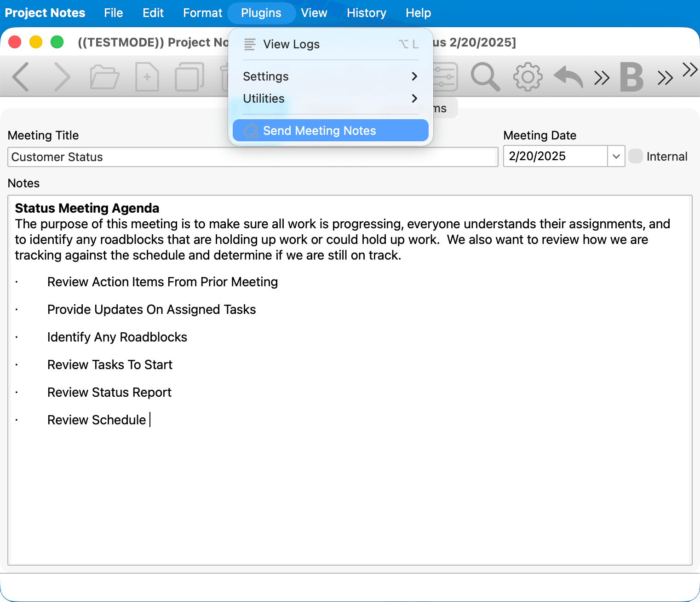The height and width of the screenshot is (602, 700).
Task: Click 'Identify Any Roadblocks' line
Action: (117, 337)
